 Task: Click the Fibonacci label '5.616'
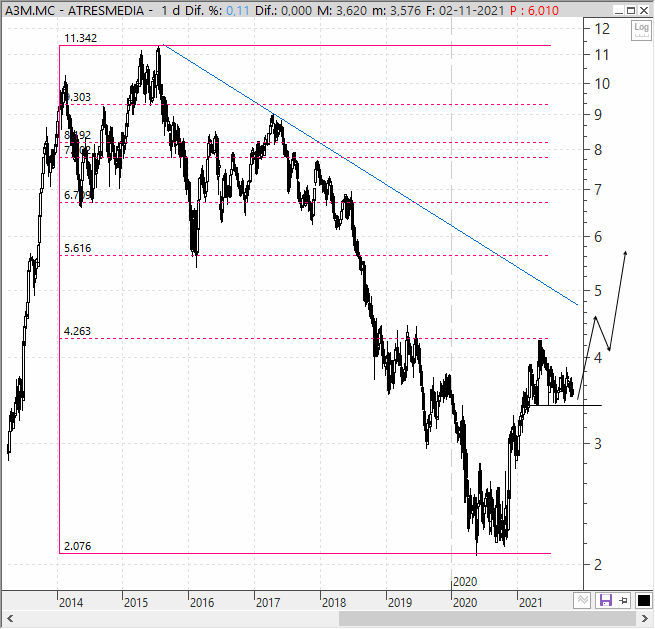(77, 248)
